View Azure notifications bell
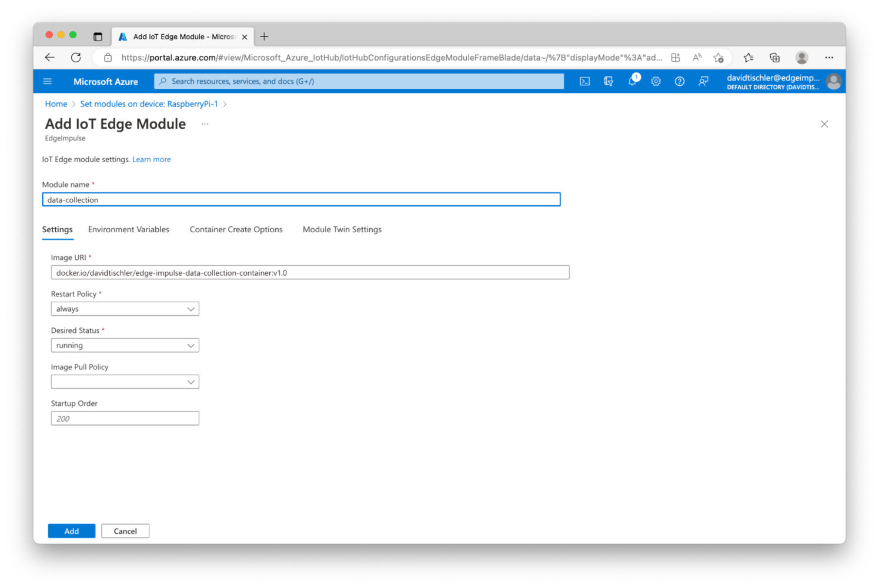The width and height of the screenshot is (879, 588). [x=633, y=81]
